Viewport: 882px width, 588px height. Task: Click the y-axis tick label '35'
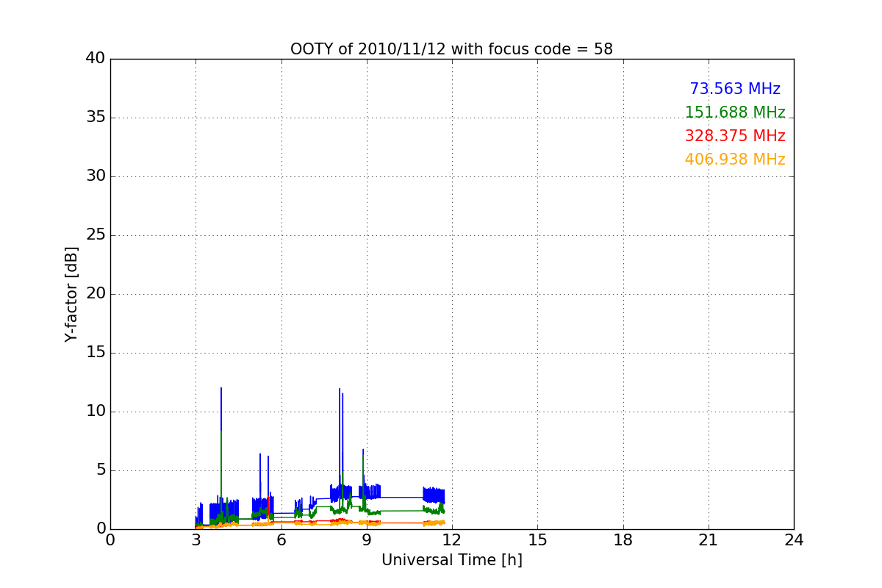coord(96,118)
